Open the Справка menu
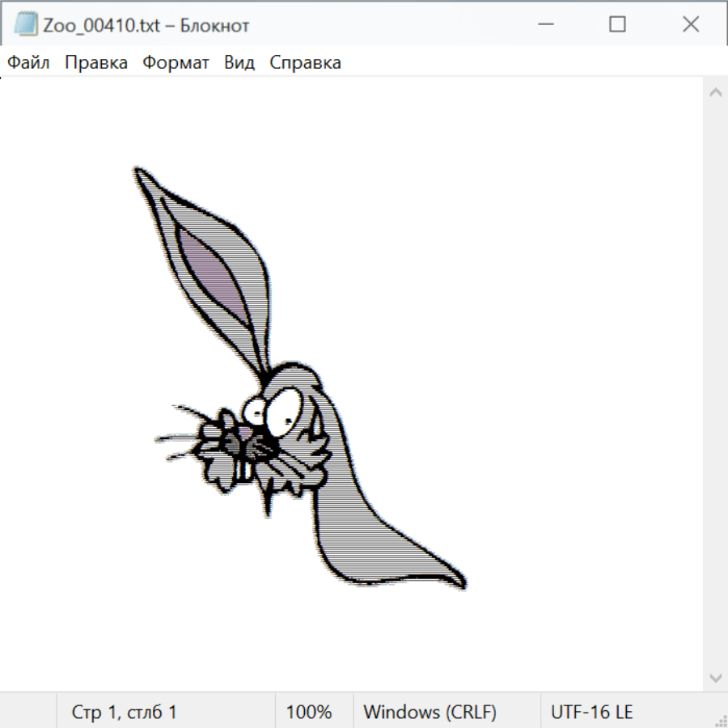Screen dimensions: 728x728 click(305, 63)
